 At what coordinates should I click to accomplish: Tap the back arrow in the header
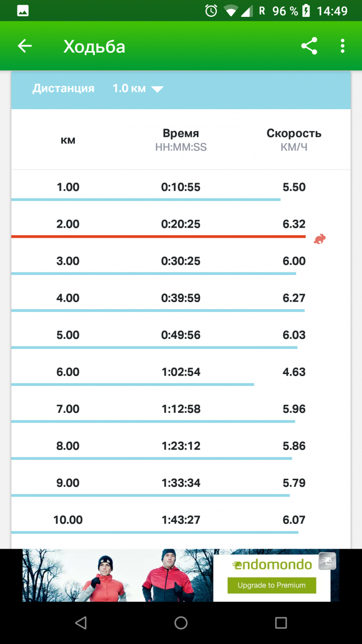pyautogui.click(x=24, y=46)
